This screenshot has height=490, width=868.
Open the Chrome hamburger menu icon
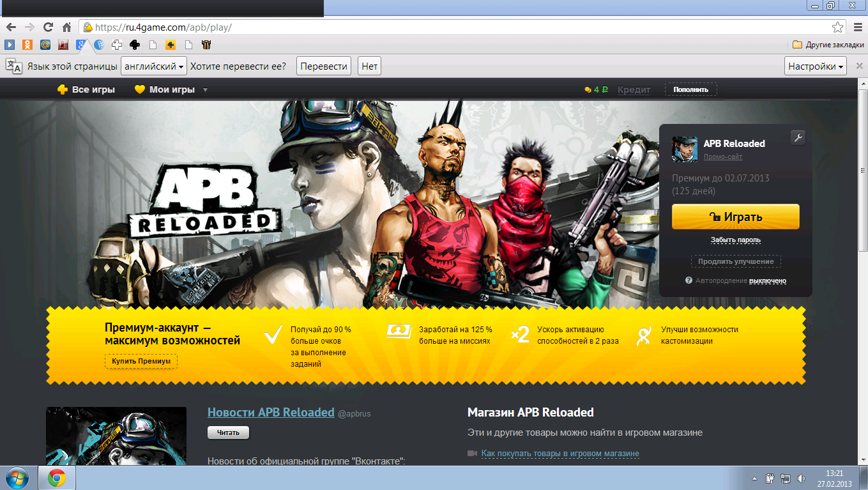coord(858,27)
